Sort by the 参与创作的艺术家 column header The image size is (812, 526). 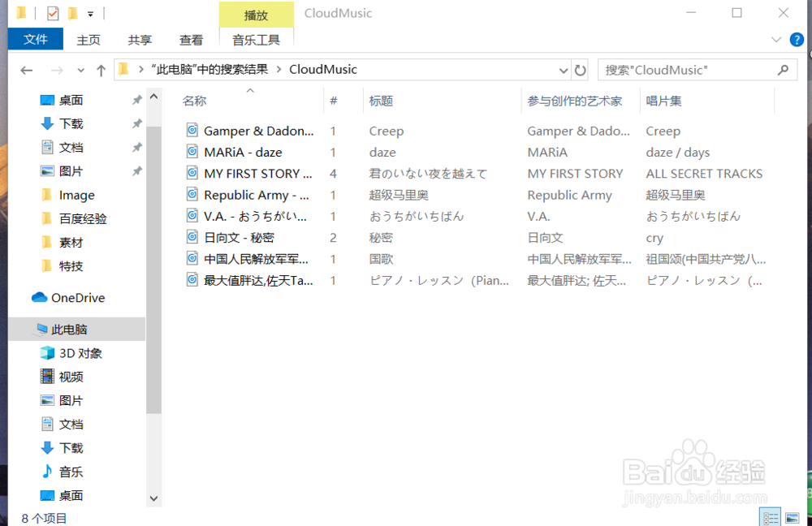pyautogui.click(x=574, y=101)
